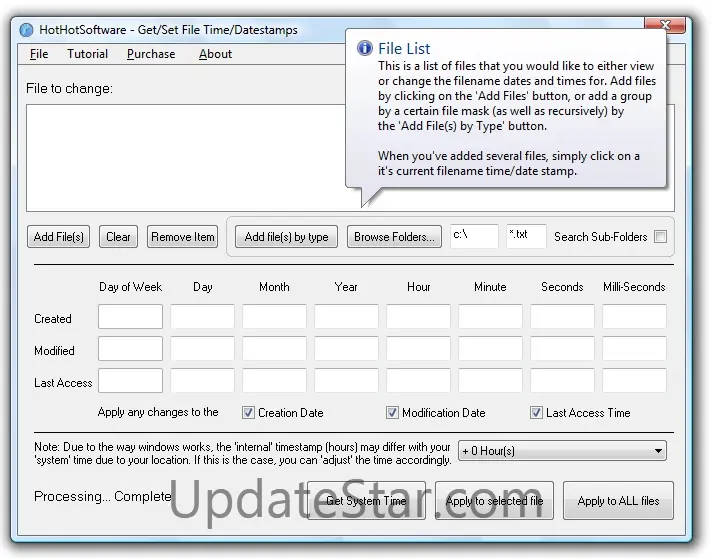Click the Clear button
This screenshot has height=558, width=712.
[x=118, y=237]
